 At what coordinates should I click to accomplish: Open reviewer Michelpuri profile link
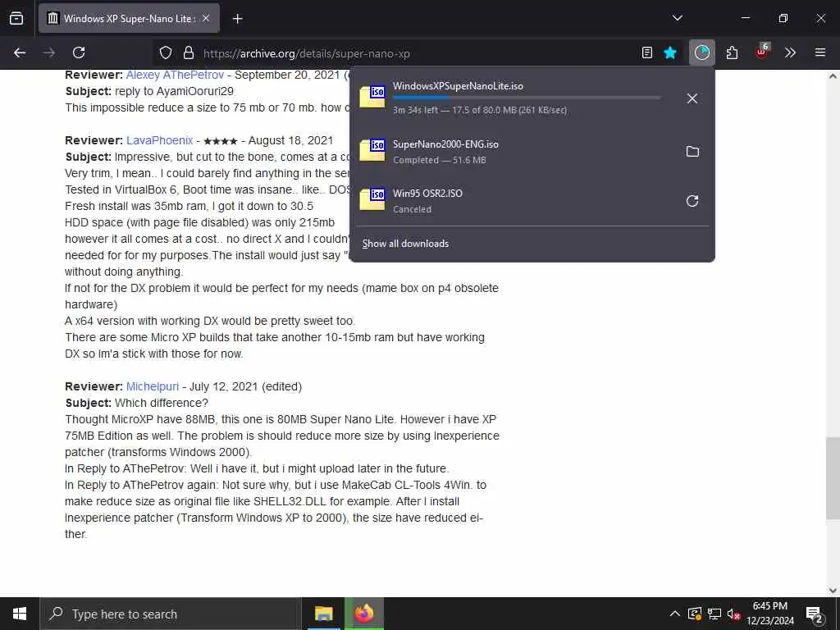click(153, 387)
